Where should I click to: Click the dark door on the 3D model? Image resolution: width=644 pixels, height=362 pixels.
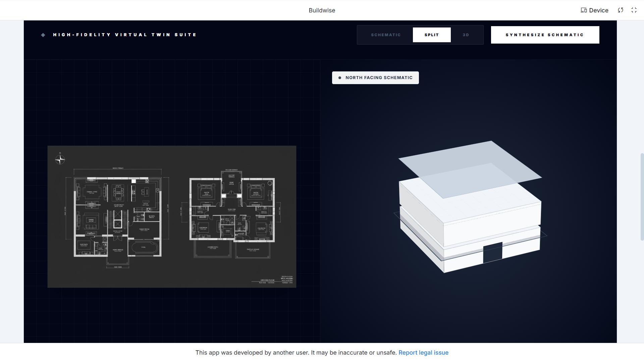(492, 252)
